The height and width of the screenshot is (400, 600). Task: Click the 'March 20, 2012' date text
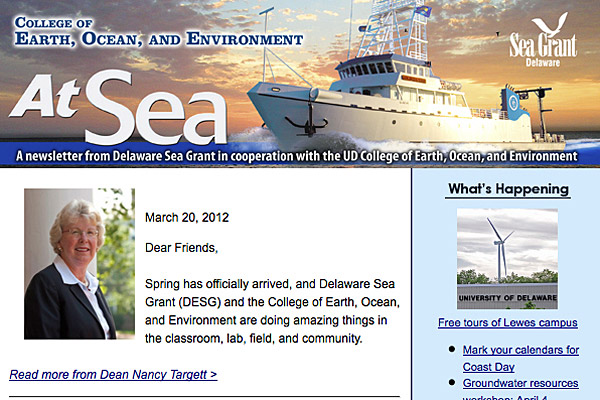[187, 217]
